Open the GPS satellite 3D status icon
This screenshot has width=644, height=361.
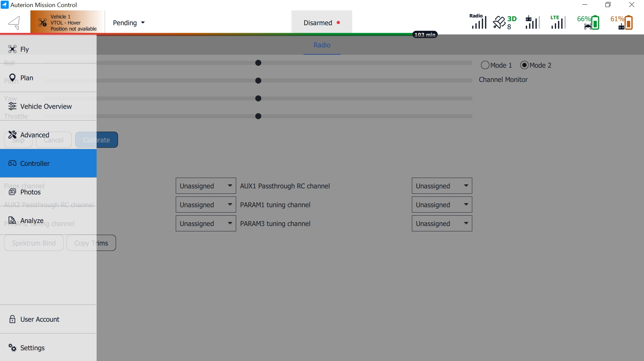504,22
